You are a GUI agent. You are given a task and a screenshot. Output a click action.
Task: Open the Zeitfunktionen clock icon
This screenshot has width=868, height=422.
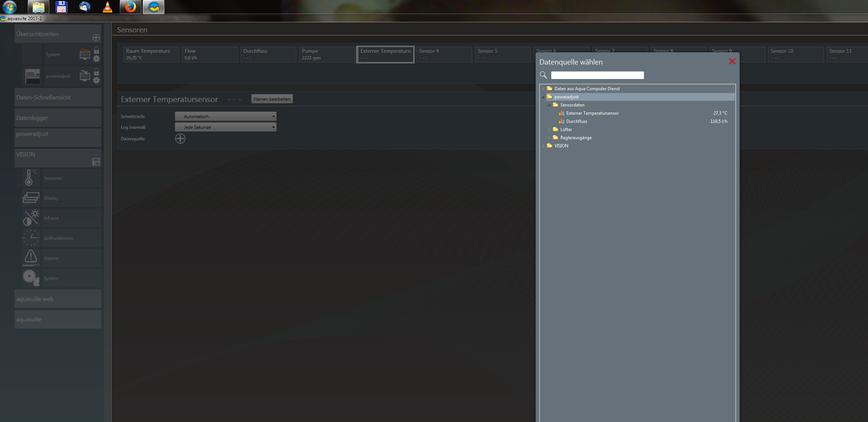31,238
